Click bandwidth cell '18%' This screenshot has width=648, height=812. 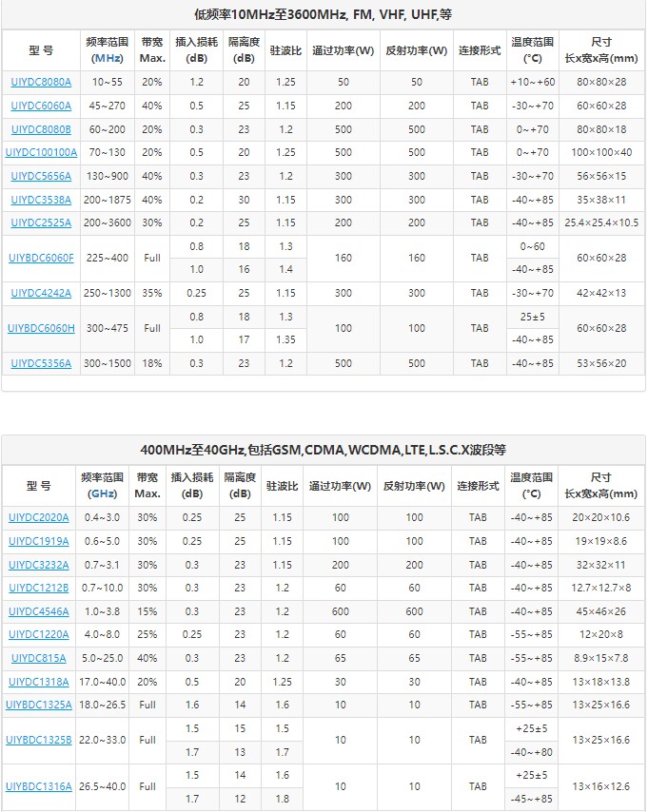(152, 363)
